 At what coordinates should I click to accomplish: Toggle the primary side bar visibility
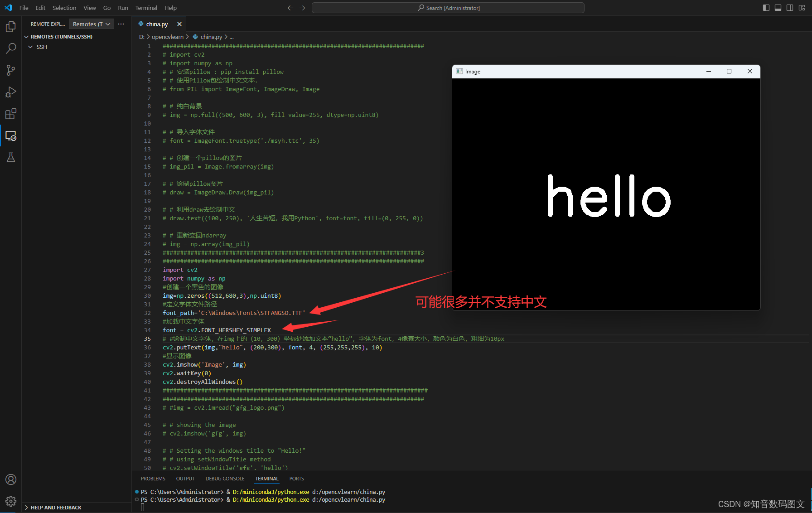[x=766, y=8]
